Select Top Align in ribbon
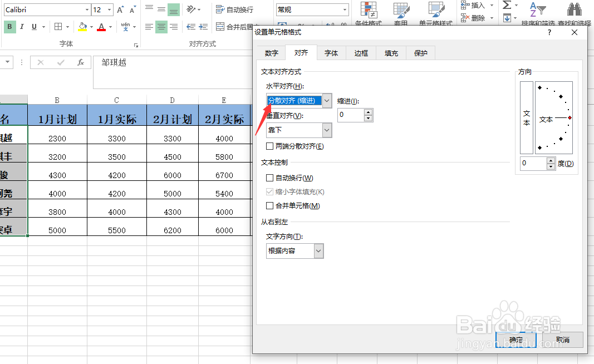 [149, 9]
